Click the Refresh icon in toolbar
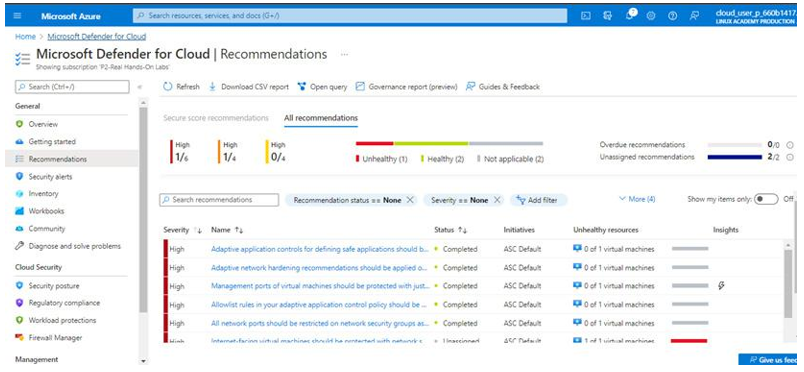The image size is (804, 372). (168, 87)
